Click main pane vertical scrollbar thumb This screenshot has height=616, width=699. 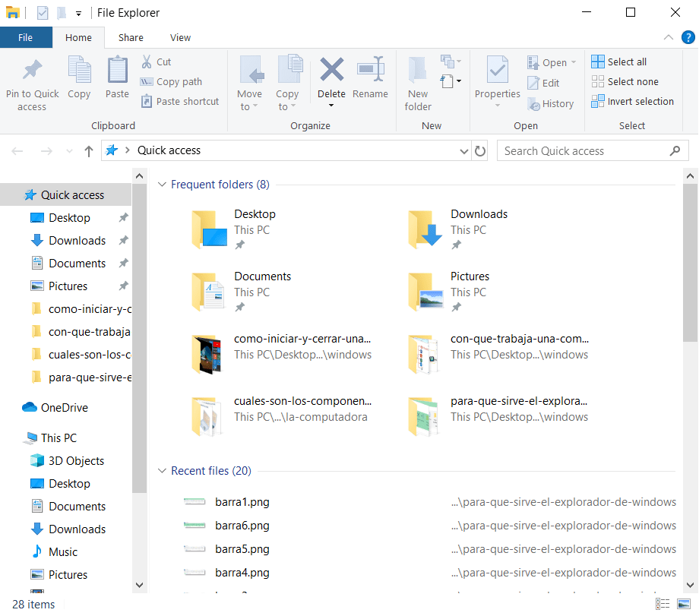(x=690, y=263)
